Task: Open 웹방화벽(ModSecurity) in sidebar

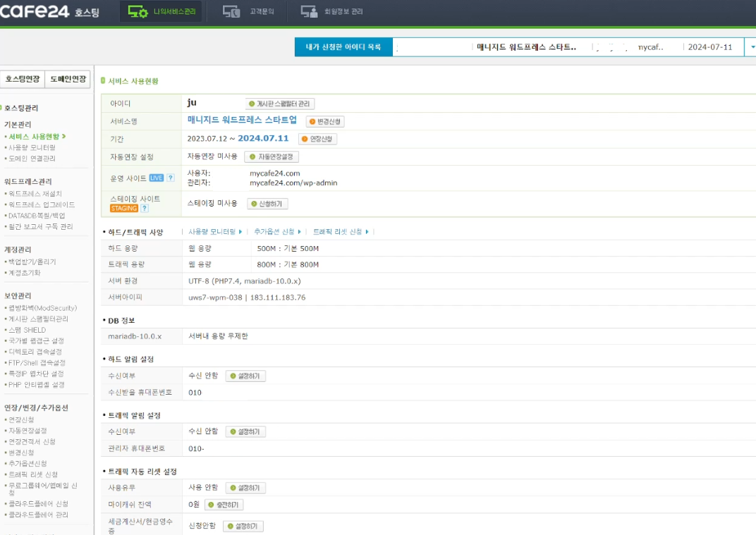Action: pyautogui.click(x=42, y=308)
